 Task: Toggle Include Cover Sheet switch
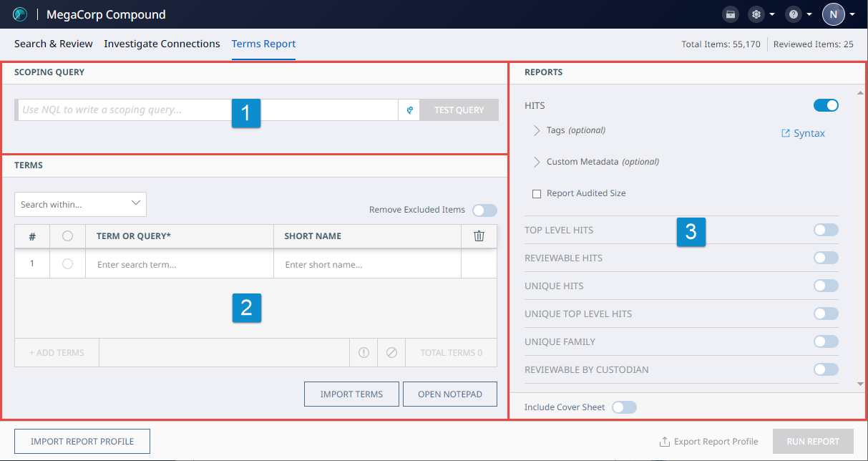pos(624,407)
